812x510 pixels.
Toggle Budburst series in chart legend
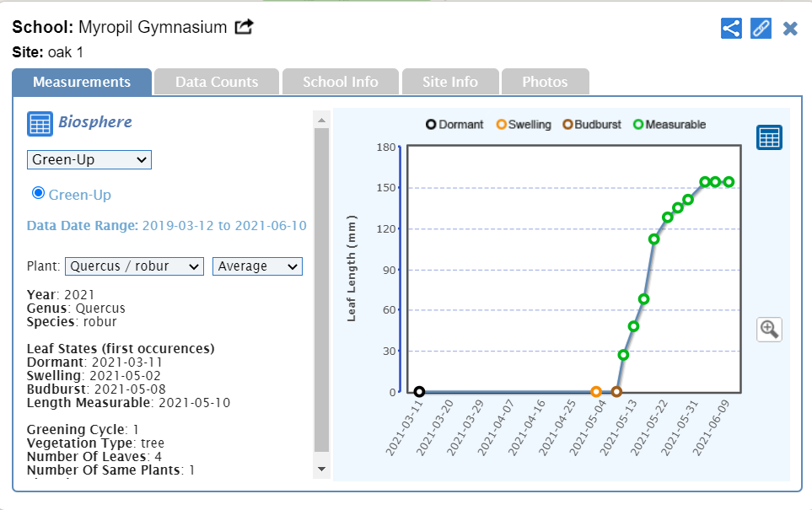point(591,125)
